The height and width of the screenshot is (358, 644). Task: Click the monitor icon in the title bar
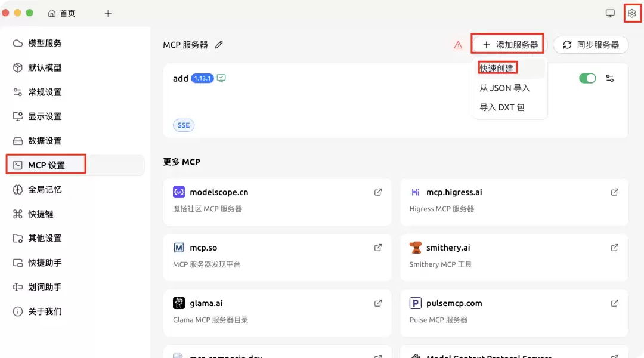(x=611, y=13)
